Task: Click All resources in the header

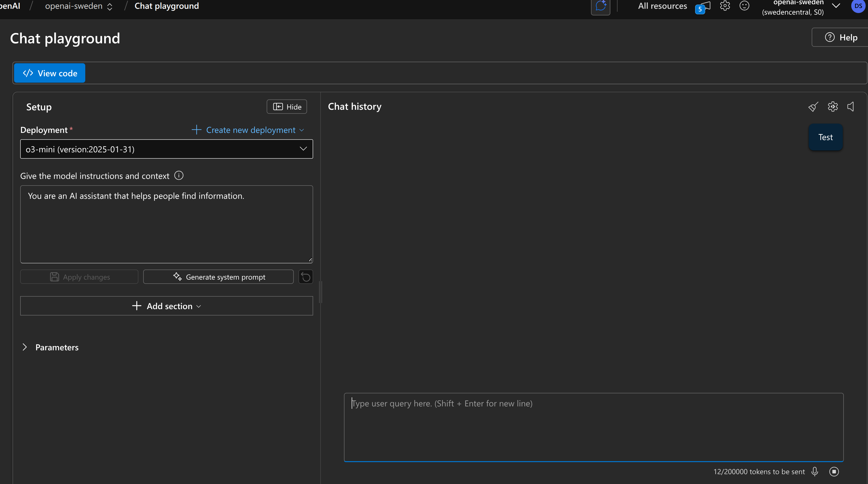Action: tap(662, 6)
